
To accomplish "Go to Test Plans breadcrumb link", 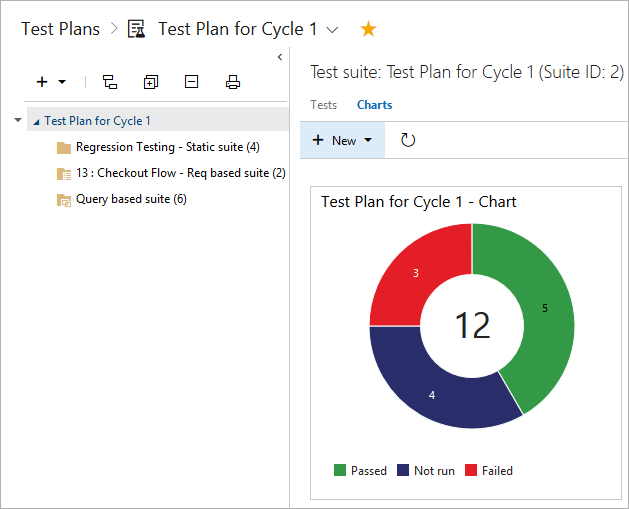I will [x=61, y=29].
